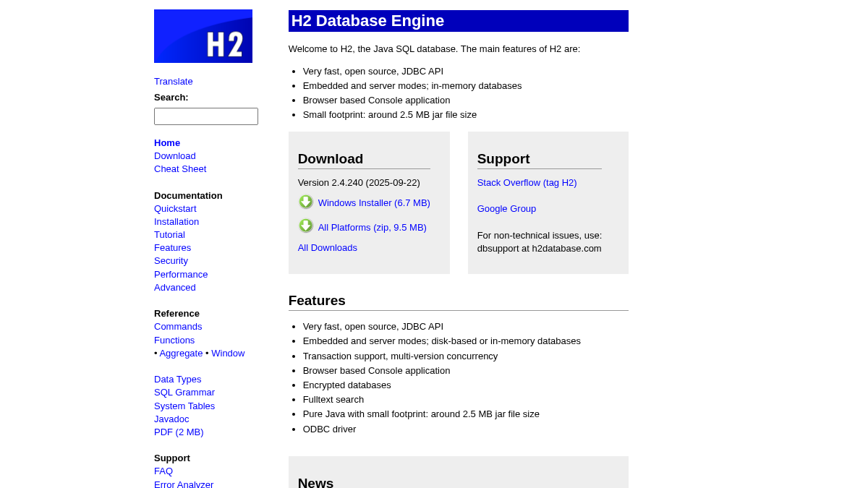The image size is (868, 488).
Task: Open System Tables reference
Action: [184, 406]
